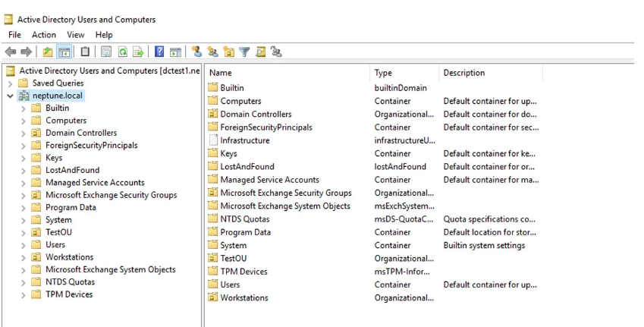The height and width of the screenshot is (327, 644).
Task: Click the funnel filter options icon
Action: pyautogui.click(x=243, y=52)
